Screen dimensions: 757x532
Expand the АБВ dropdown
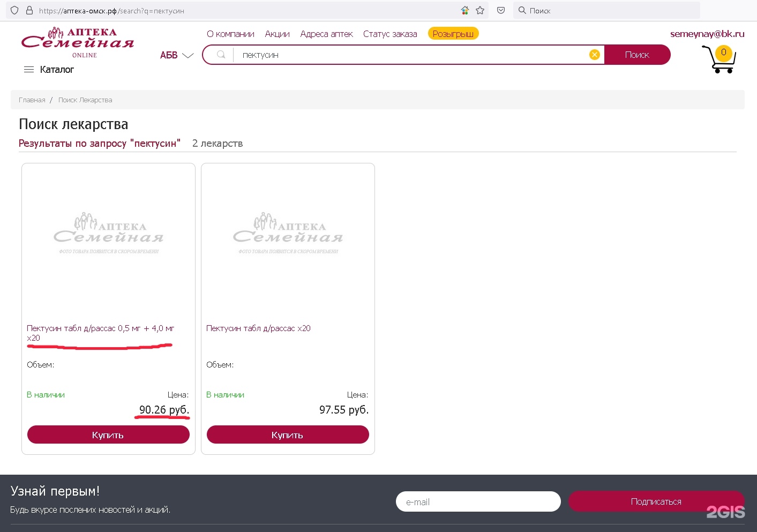pos(177,55)
